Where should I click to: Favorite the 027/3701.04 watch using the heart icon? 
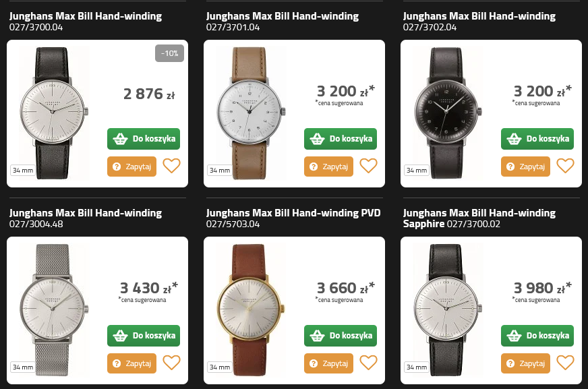(x=369, y=166)
